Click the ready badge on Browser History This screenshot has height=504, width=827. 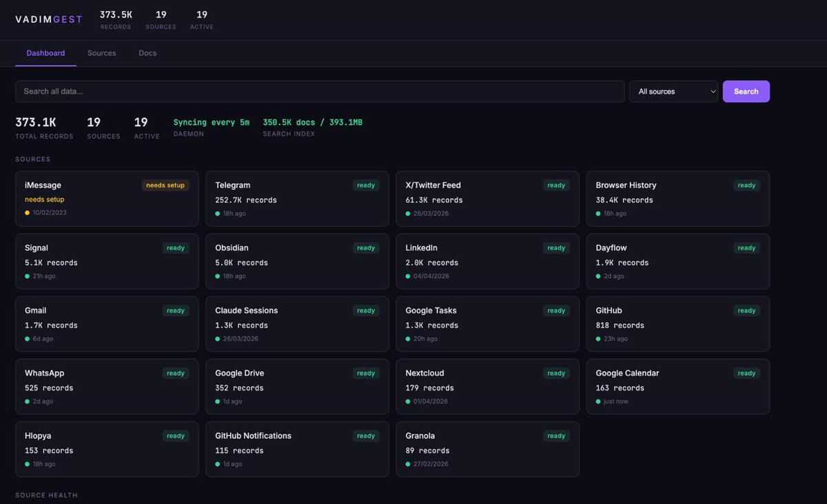746,185
